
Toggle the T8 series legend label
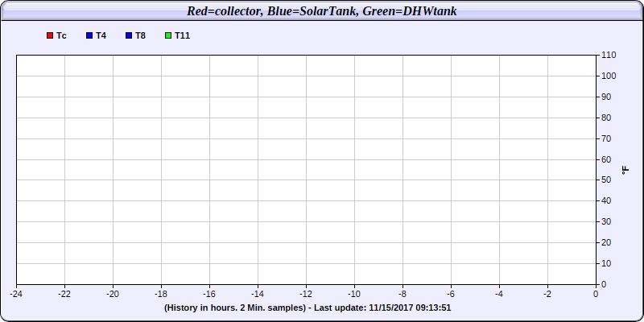pos(140,35)
